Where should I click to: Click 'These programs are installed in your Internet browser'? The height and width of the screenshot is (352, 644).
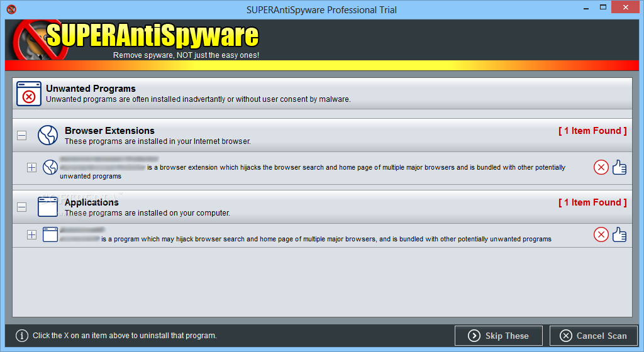point(158,141)
